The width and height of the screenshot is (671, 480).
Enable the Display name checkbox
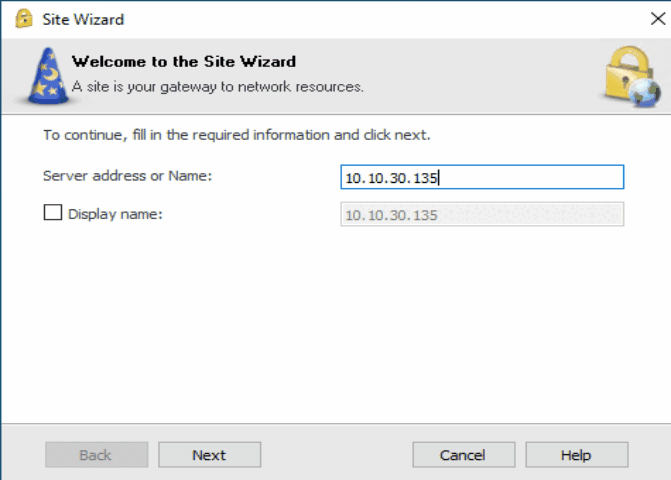pyautogui.click(x=53, y=212)
